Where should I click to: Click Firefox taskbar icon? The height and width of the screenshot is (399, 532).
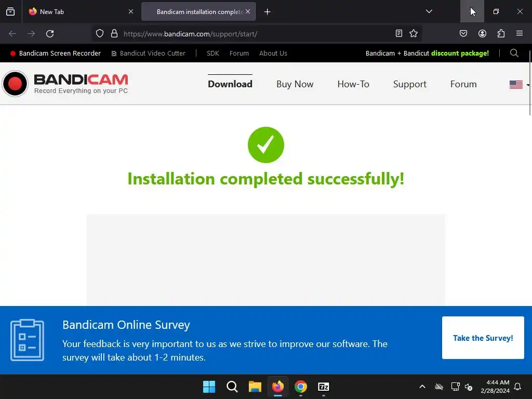pyautogui.click(x=278, y=387)
